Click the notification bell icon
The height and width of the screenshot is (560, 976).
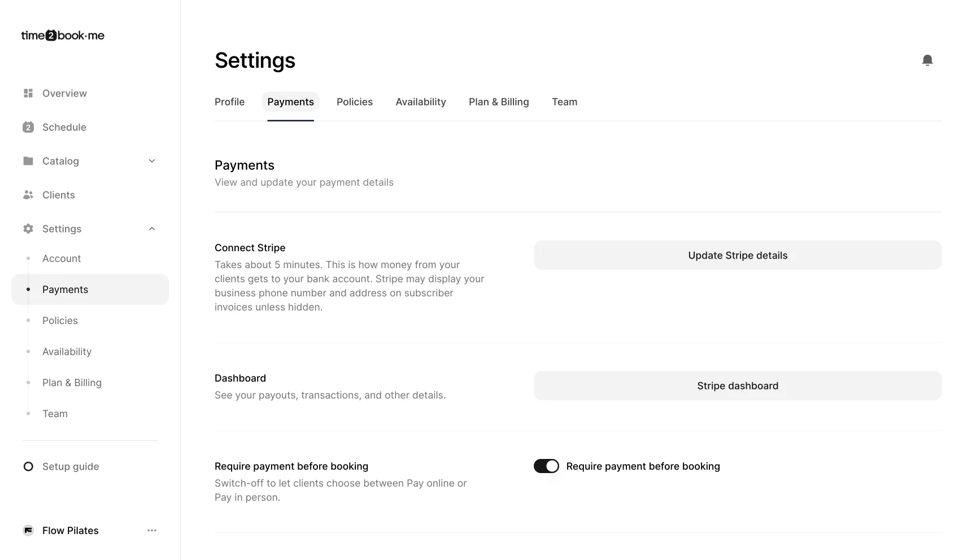(927, 60)
